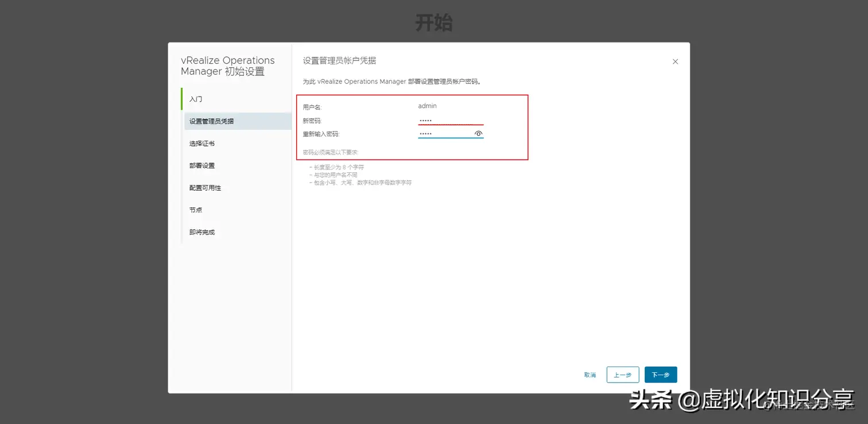Select the admin username text
Image resolution: width=868 pixels, height=424 pixels.
[427, 106]
